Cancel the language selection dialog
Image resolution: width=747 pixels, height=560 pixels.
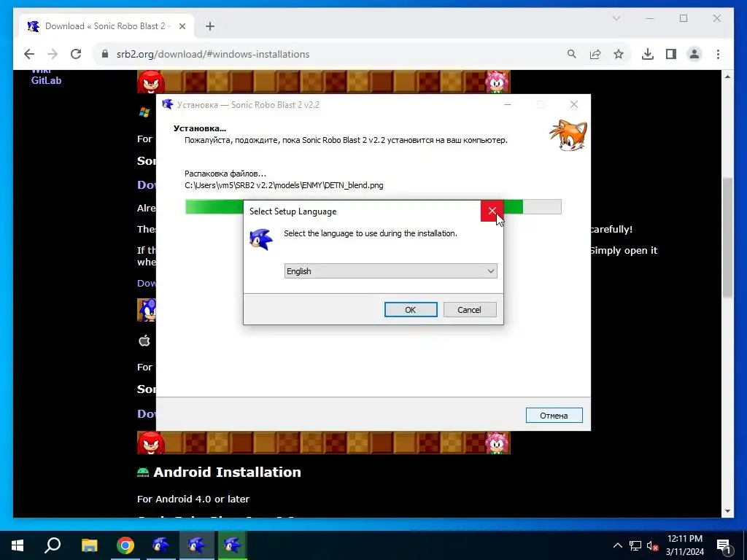click(469, 309)
